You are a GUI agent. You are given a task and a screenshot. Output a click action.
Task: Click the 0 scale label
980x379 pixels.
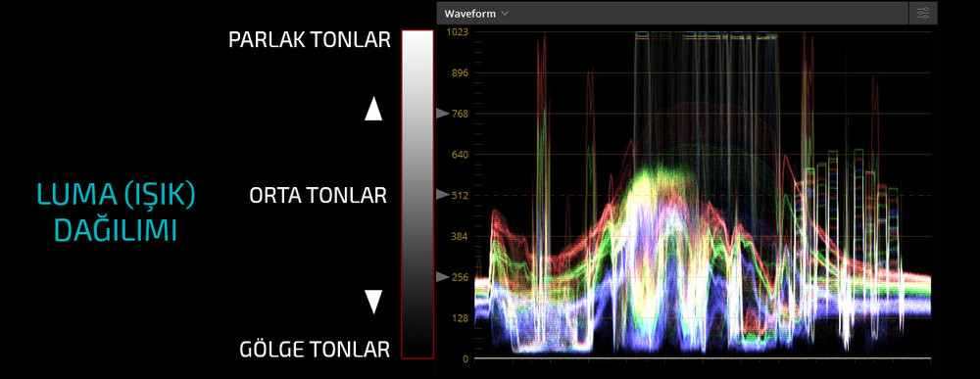(465, 359)
